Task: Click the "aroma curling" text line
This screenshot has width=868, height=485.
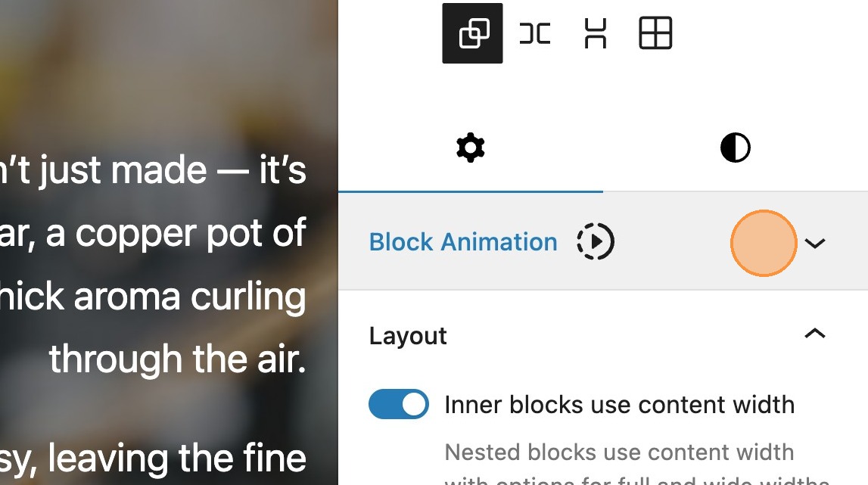Action: pyautogui.click(x=189, y=297)
